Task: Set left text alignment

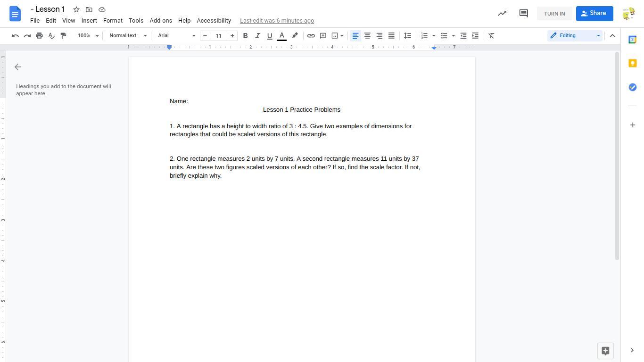Action: coord(355,36)
